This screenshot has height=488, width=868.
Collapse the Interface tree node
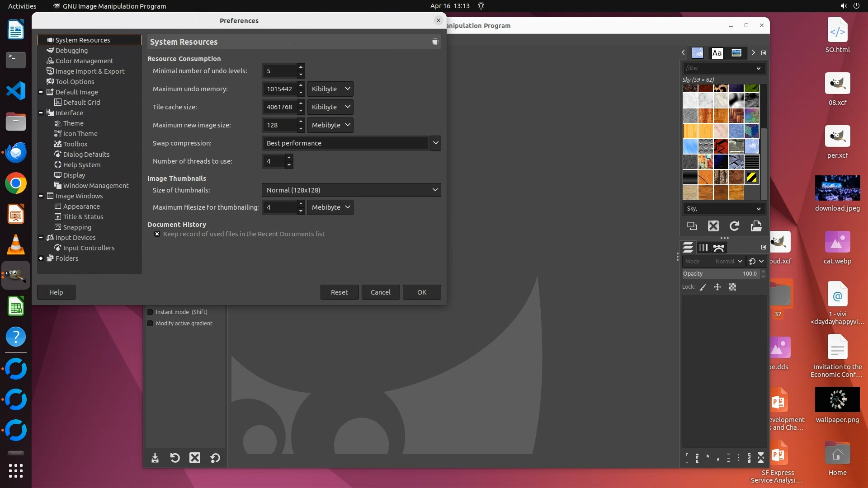[41, 113]
